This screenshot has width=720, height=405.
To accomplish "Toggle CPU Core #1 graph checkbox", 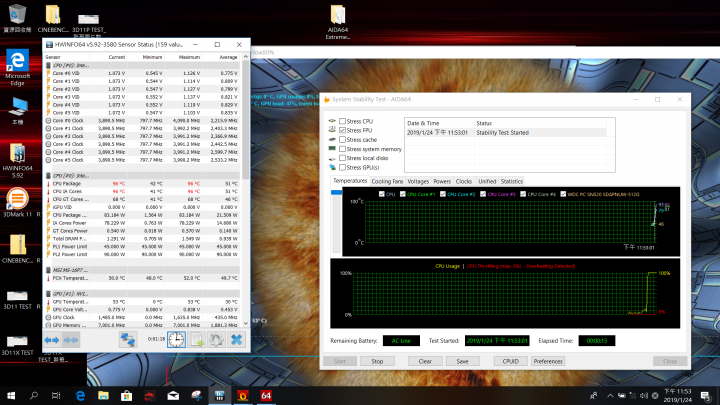I will pos(403,193).
